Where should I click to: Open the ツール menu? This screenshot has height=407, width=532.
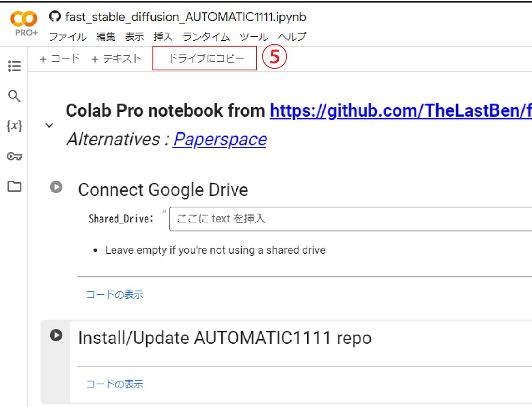(254, 37)
